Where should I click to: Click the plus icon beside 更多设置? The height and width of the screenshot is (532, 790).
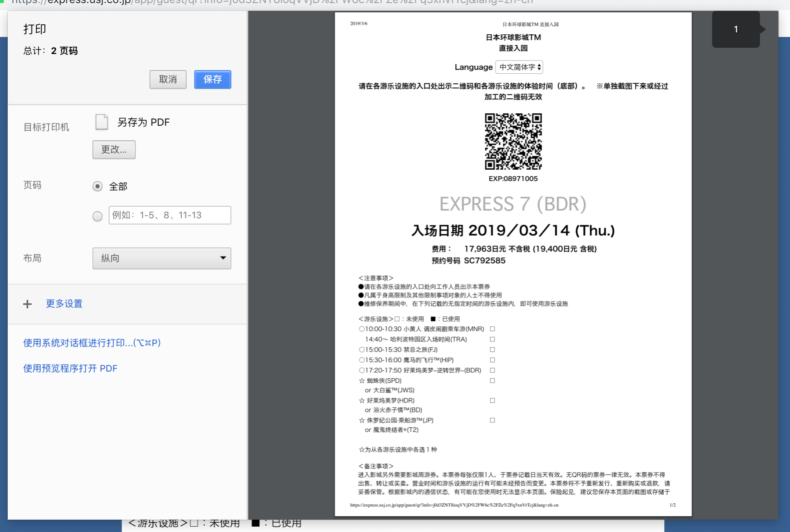[x=27, y=304]
